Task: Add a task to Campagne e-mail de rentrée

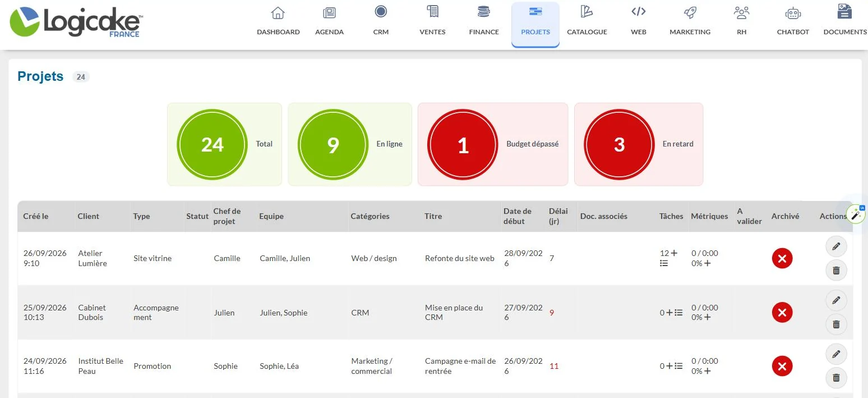Action: (670, 366)
